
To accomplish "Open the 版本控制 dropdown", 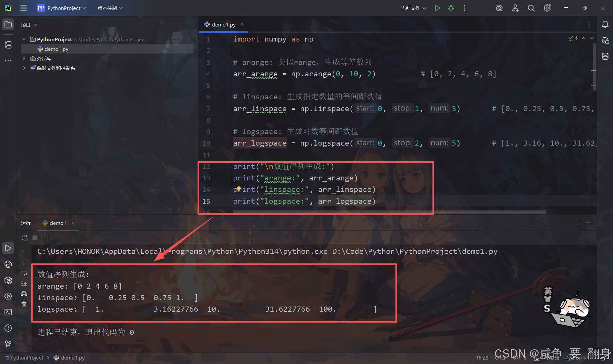I will click(x=110, y=8).
